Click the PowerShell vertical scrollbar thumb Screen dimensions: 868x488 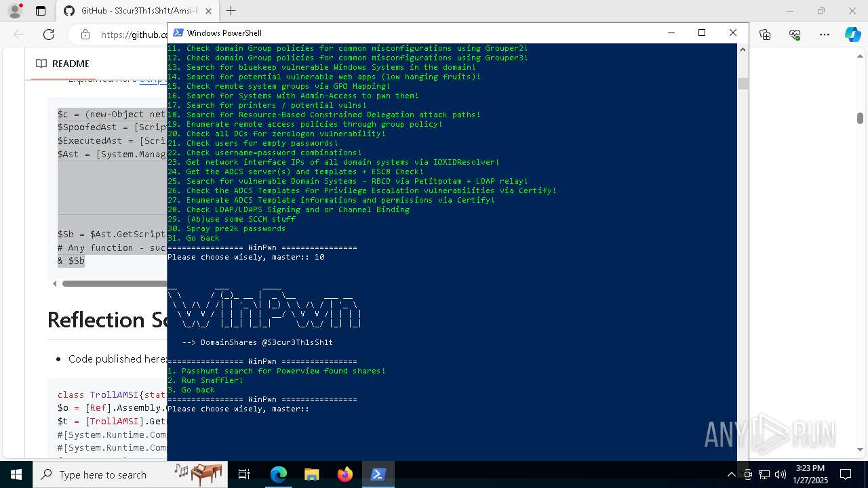(x=743, y=83)
